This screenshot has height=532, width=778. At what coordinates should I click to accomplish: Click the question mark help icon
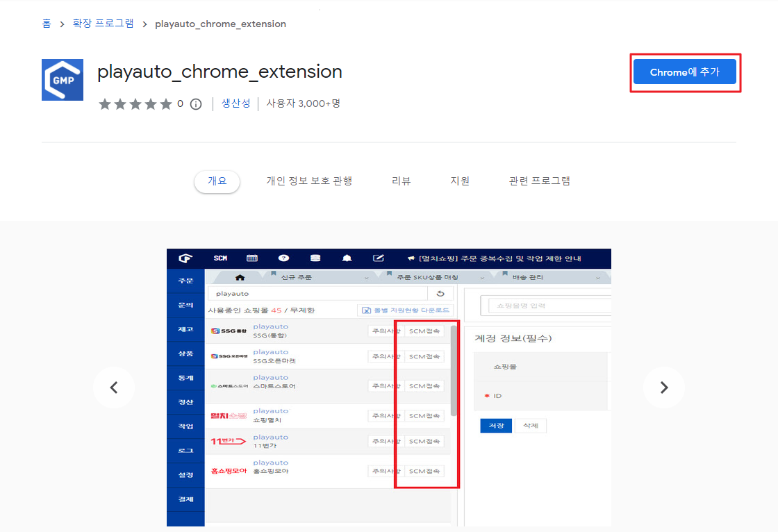tap(283, 258)
